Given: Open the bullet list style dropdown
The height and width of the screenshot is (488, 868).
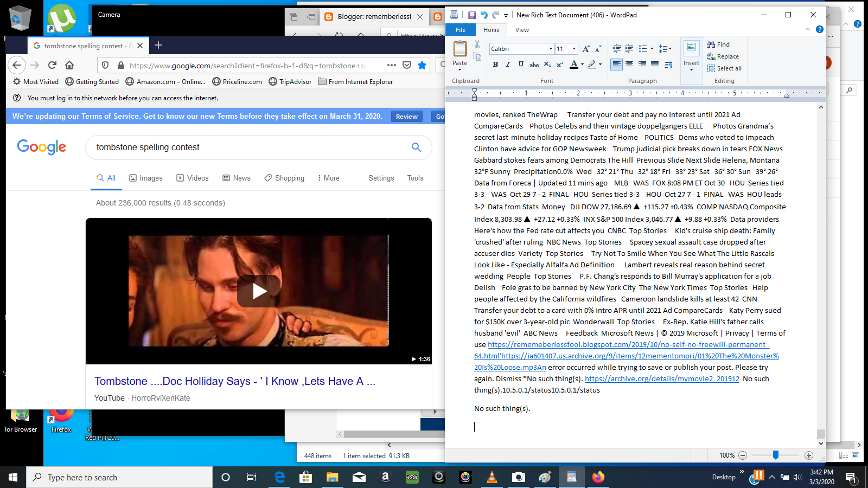Looking at the screenshot, I should coord(652,49).
